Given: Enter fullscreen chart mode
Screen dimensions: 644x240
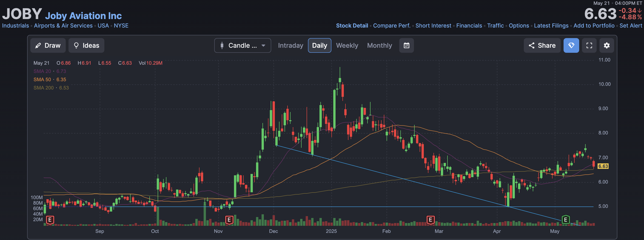Looking at the screenshot, I should tap(589, 45).
